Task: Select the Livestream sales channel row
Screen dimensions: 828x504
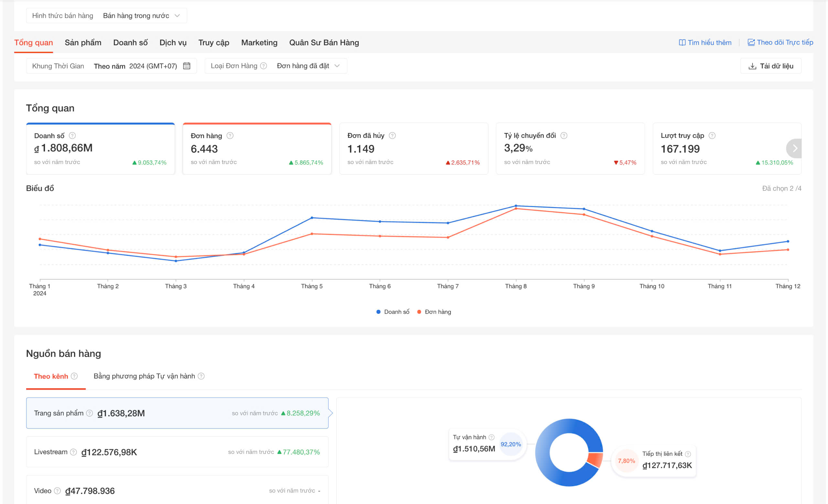Action: 177,452
